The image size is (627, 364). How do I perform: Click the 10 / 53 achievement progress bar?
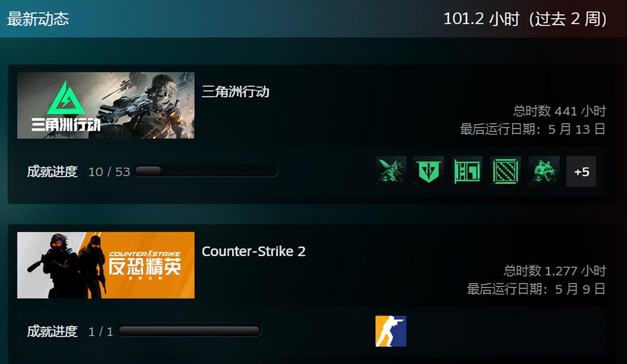207,171
